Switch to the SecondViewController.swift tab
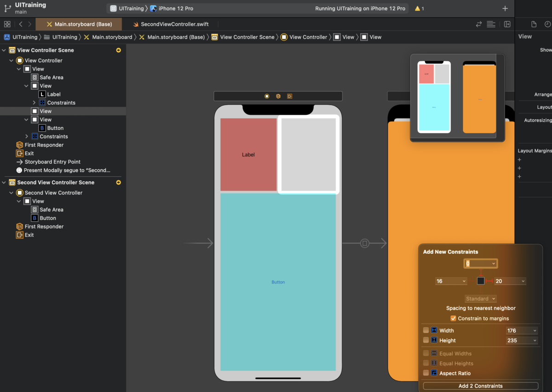Viewport: 552px width, 392px height. (x=171, y=24)
